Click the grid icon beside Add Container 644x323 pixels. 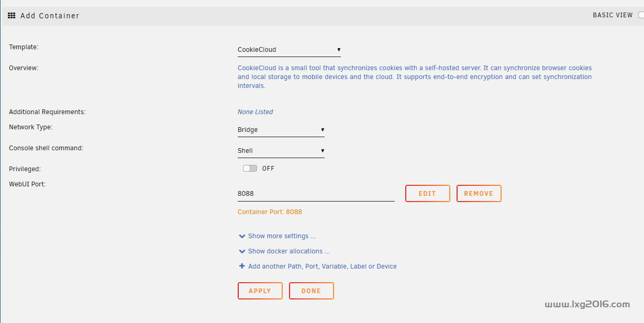tap(12, 16)
